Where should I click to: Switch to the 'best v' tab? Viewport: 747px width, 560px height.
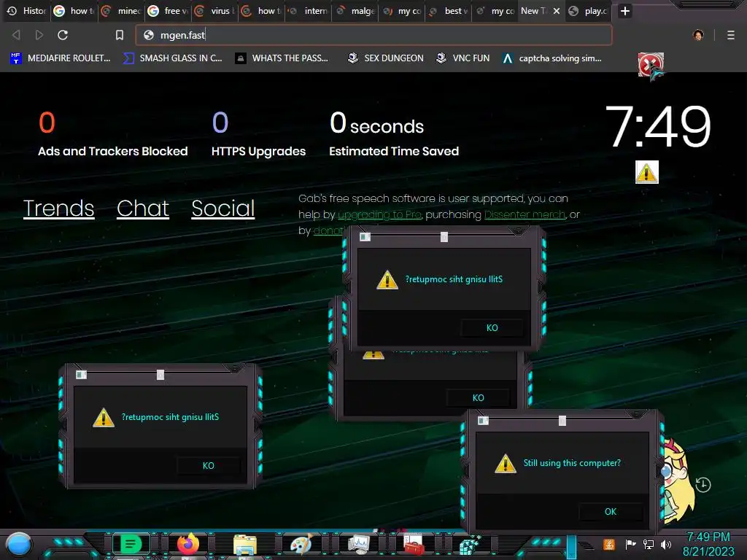tap(449, 10)
